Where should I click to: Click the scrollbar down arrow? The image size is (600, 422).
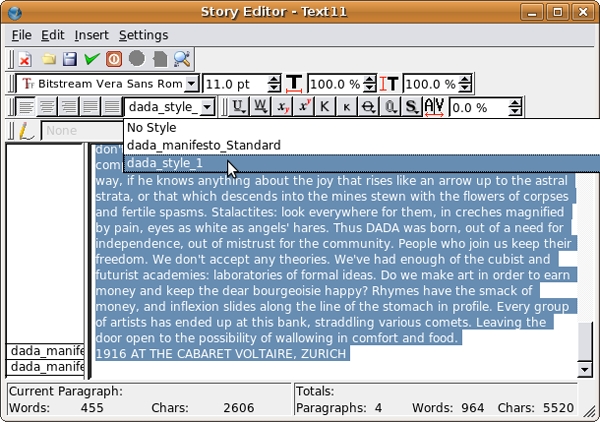[x=585, y=369]
